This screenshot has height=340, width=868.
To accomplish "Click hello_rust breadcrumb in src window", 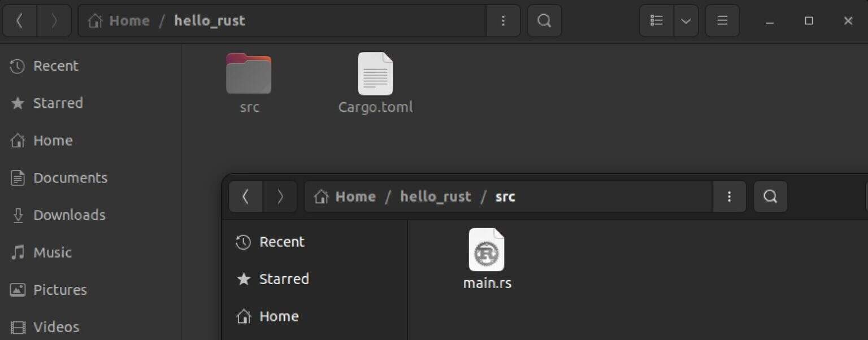I will coord(435,197).
